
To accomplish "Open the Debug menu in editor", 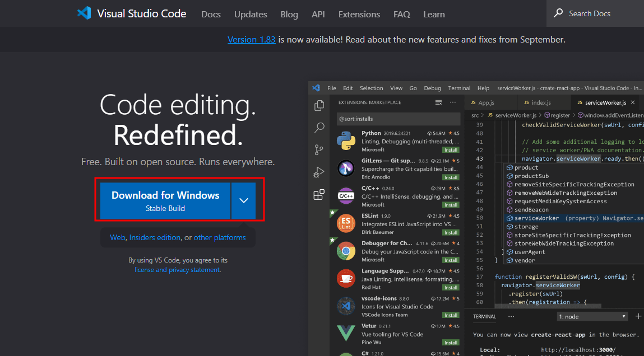I will (x=432, y=88).
